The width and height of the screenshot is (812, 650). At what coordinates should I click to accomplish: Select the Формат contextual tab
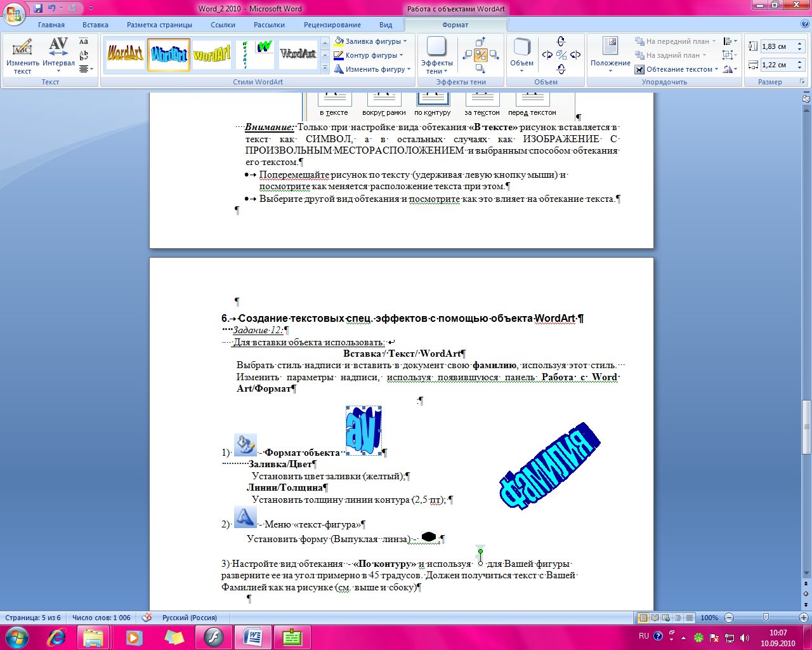click(x=455, y=25)
